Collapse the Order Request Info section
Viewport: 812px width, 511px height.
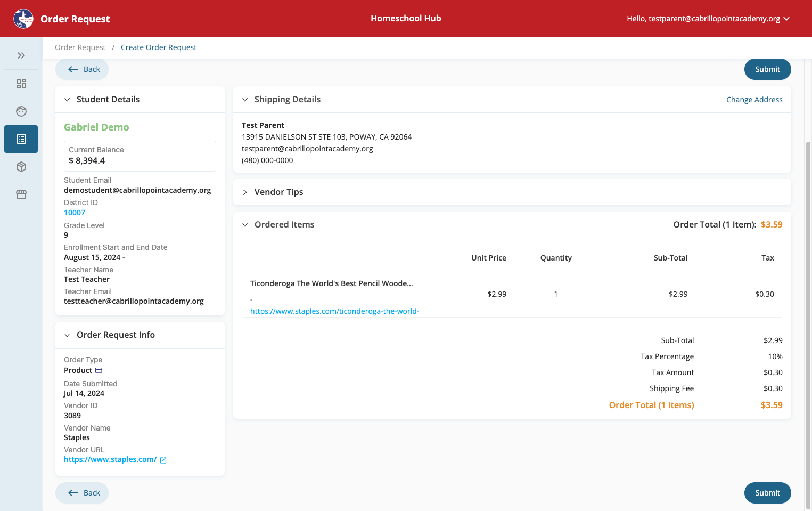click(67, 335)
